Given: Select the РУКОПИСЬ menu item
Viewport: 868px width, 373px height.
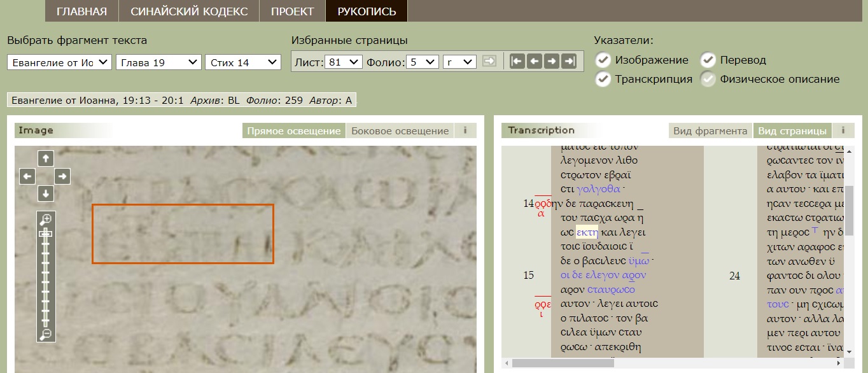Looking at the screenshot, I should [367, 11].
